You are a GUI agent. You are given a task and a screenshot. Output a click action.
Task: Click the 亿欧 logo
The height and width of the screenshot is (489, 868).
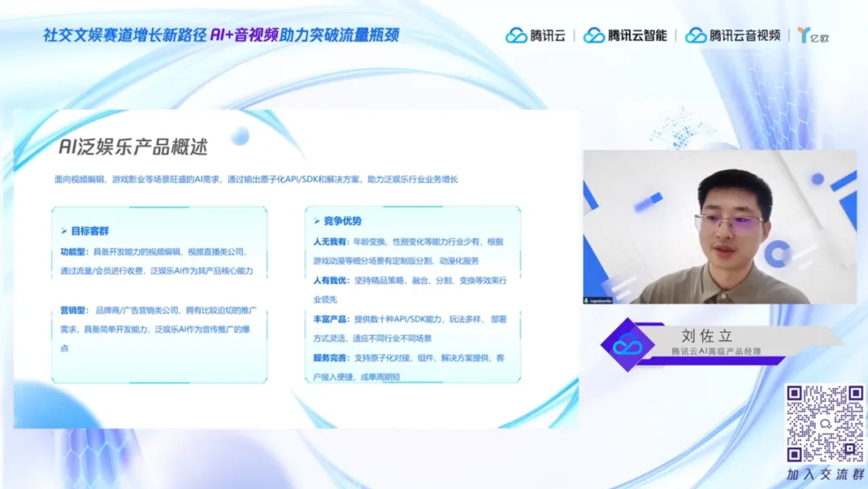[813, 35]
